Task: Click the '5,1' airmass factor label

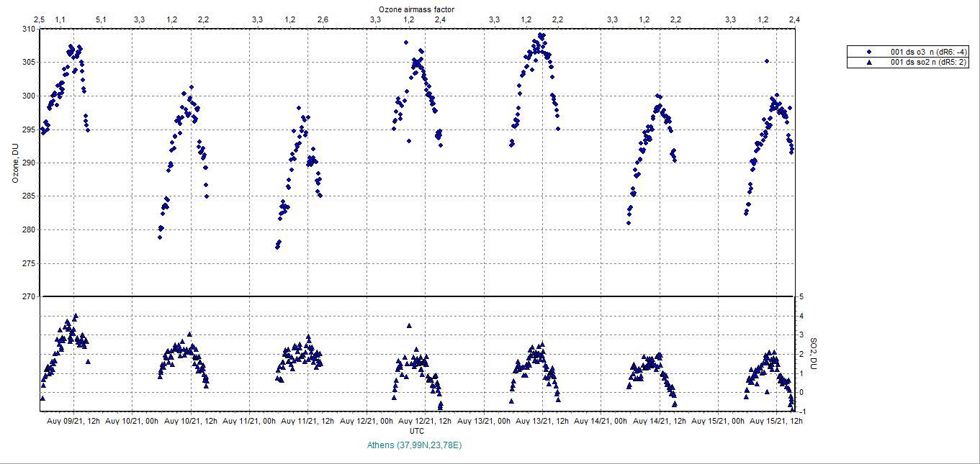Action: coord(101,19)
